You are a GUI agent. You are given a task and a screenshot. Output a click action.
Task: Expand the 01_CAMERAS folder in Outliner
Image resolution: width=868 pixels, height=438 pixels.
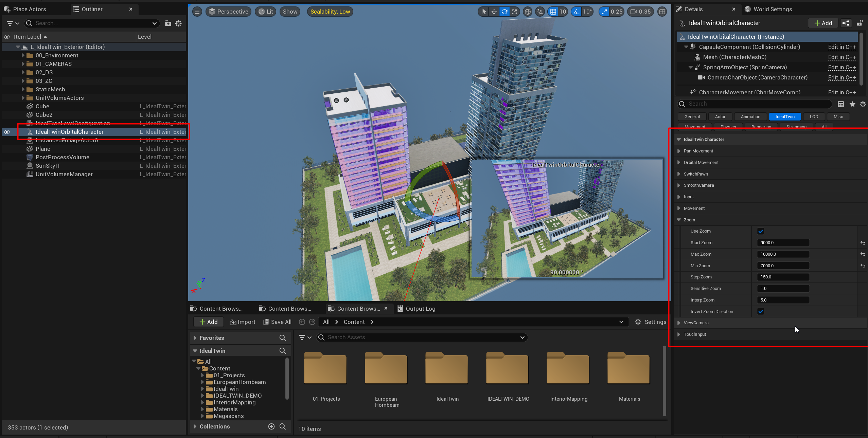pyautogui.click(x=23, y=64)
